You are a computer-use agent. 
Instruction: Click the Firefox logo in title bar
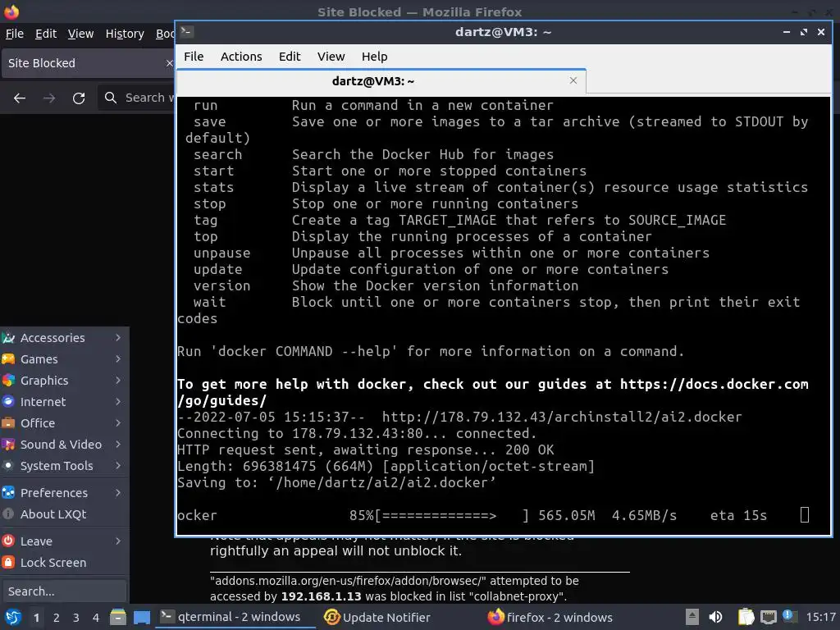click(x=11, y=11)
